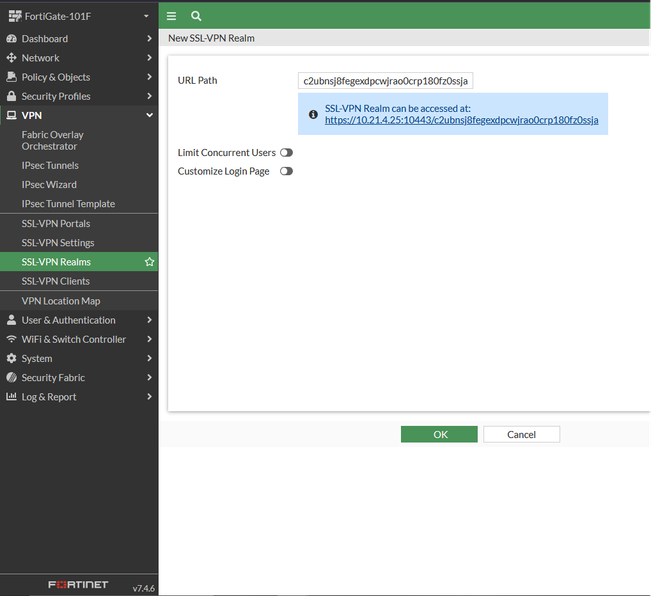
Task: Click the User & Authentication person icon
Action: 12,320
